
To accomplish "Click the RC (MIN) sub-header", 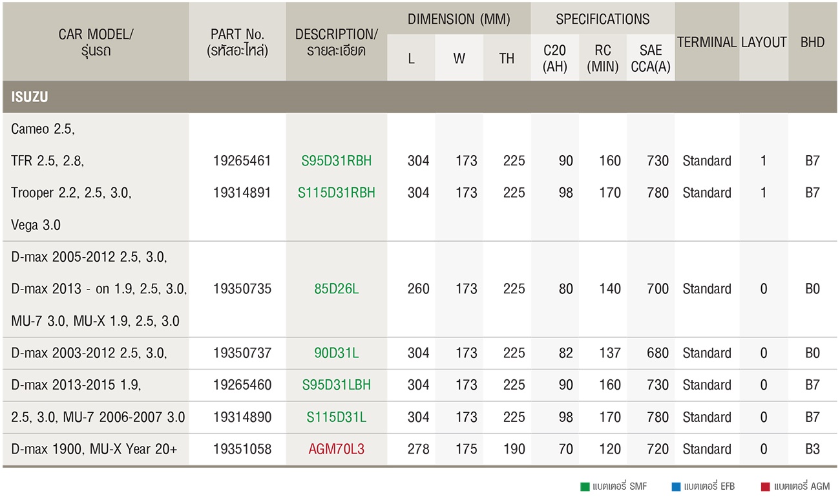I will tap(603, 58).
